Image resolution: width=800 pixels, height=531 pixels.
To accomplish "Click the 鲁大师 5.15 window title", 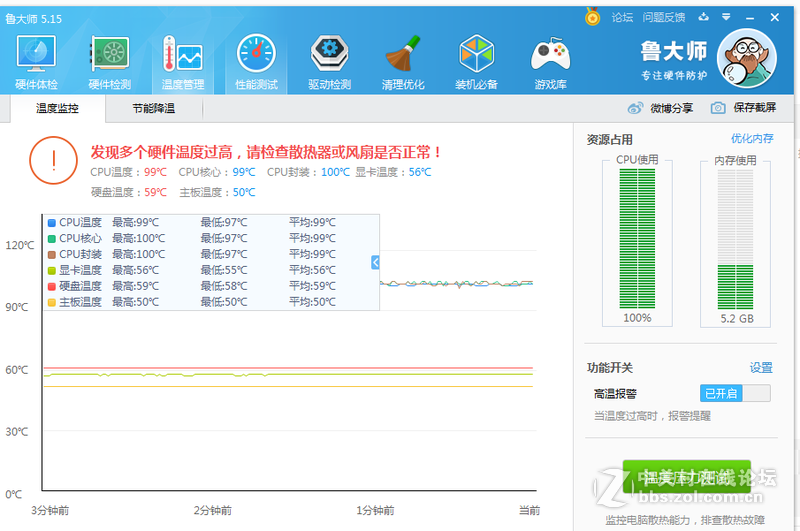I will [x=34, y=19].
